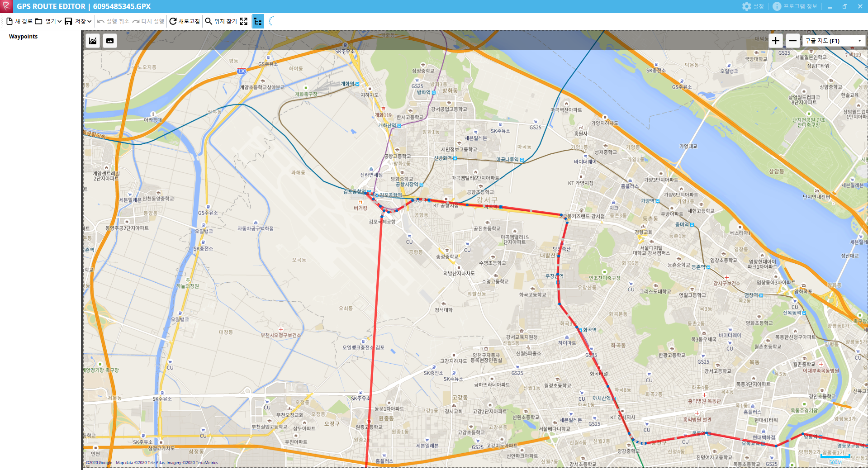The width and height of the screenshot is (868, 470).
Task: Open the 구글 지도 (F1) map type dropdown
Action: point(834,41)
